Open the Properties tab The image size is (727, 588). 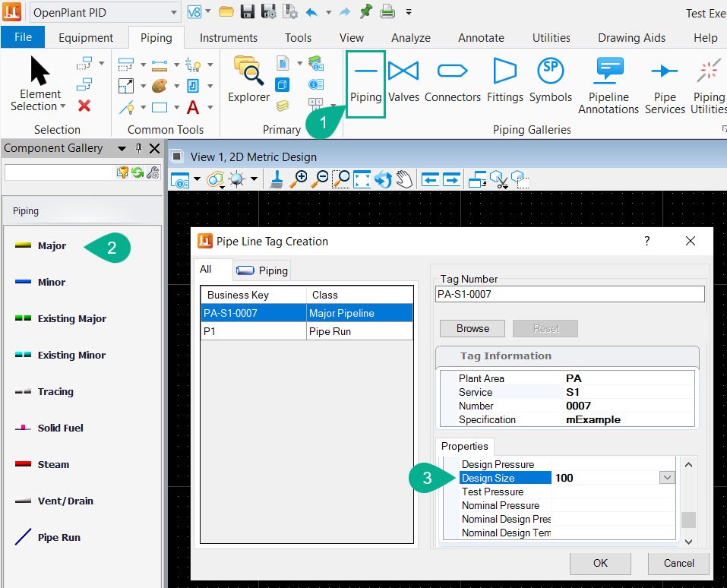[465, 446]
